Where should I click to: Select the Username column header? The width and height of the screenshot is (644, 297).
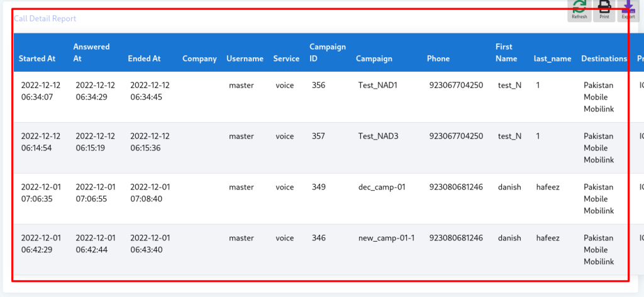coord(245,59)
